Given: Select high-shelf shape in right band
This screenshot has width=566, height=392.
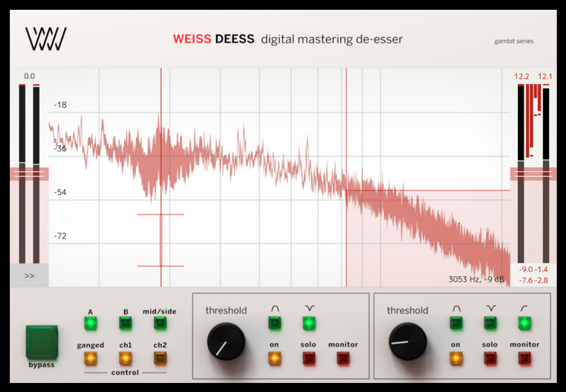Looking at the screenshot, I should tap(524, 324).
